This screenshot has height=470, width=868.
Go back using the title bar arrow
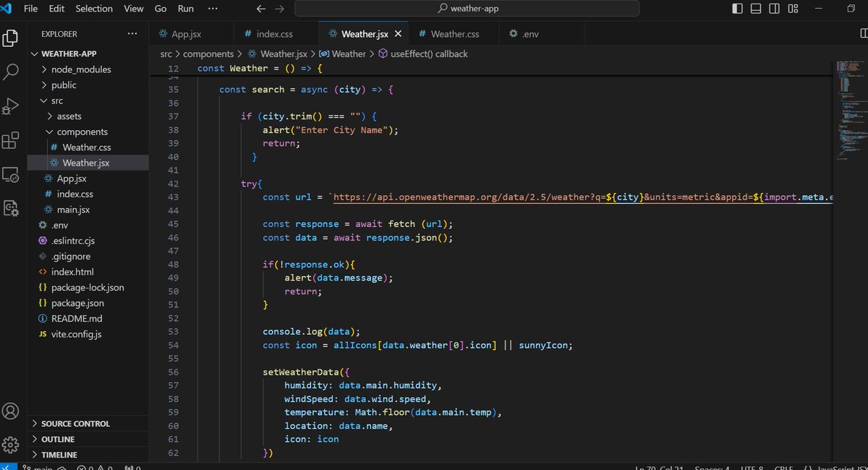(x=261, y=9)
